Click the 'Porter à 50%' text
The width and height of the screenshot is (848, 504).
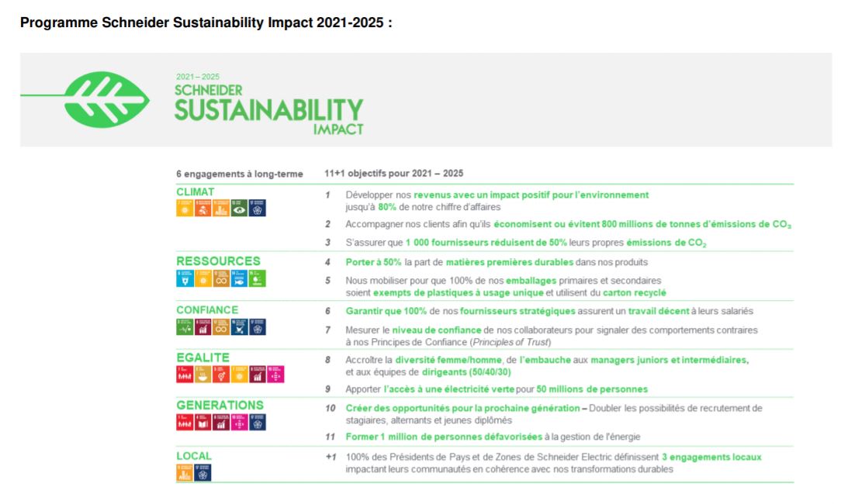(x=374, y=262)
